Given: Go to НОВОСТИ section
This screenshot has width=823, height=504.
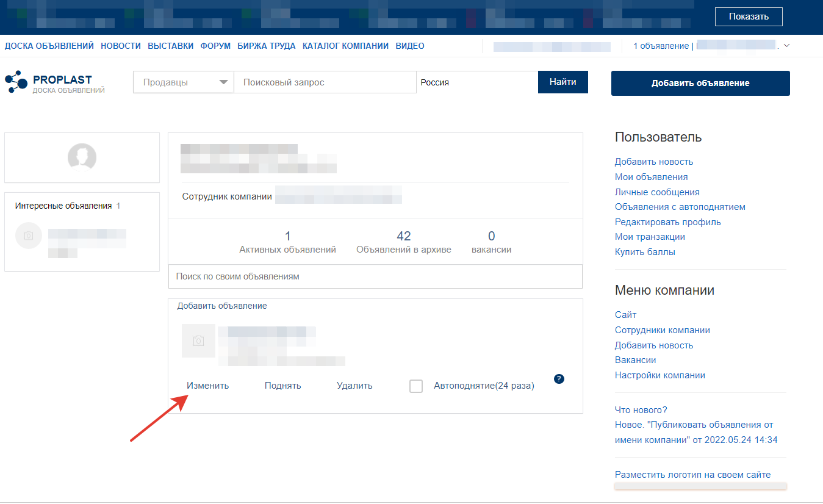Looking at the screenshot, I should 121,46.
